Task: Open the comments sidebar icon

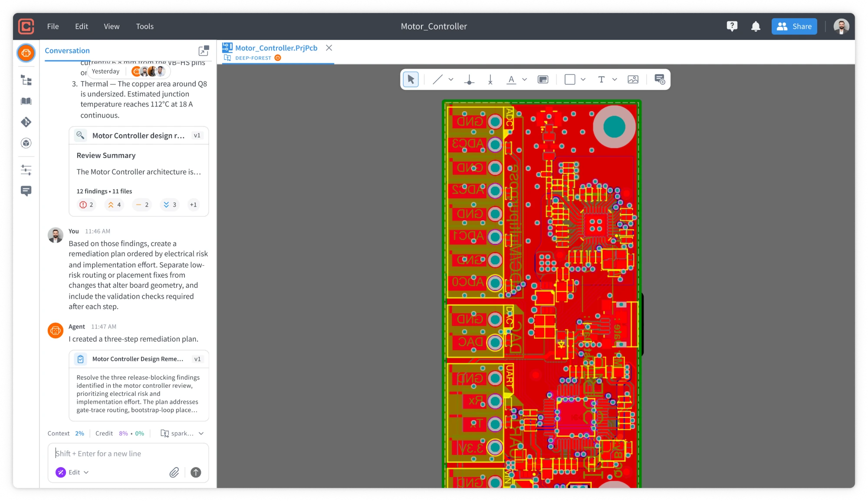Action: pyautogui.click(x=26, y=191)
